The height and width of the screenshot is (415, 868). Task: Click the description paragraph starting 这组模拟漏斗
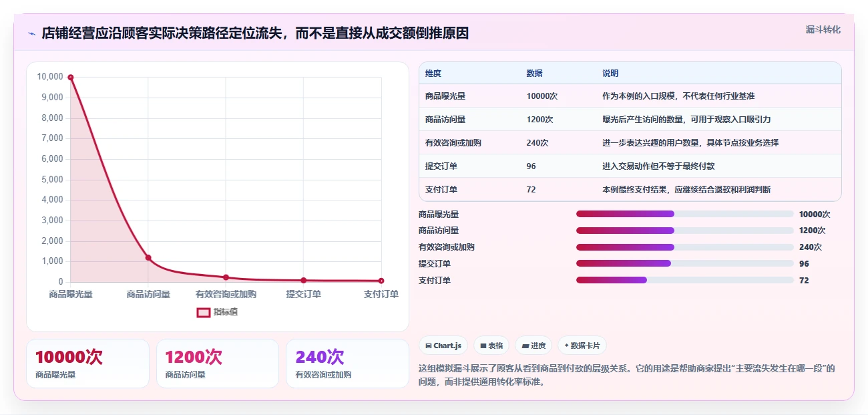(x=627, y=375)
